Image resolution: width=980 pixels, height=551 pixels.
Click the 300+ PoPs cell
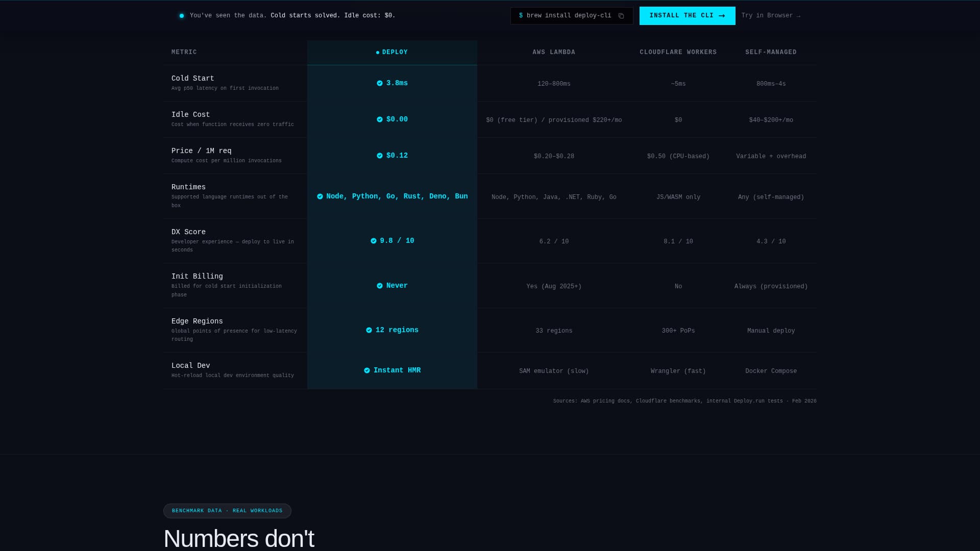pyautogui.click(x=678, y=331)
